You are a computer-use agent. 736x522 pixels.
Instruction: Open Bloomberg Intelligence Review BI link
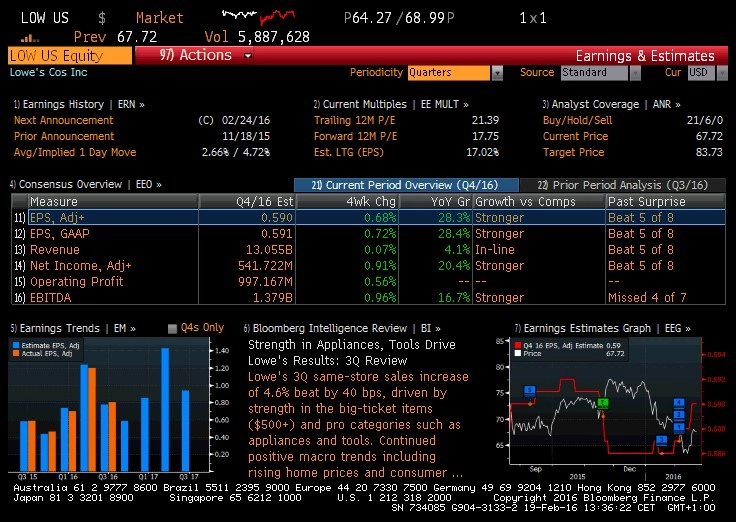342,328
